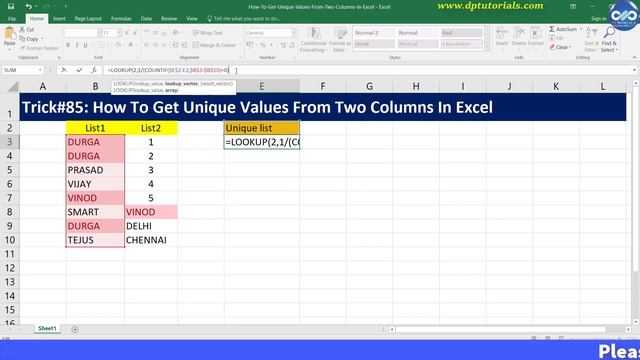Screen dimensions: 640x360
Task: Undo the last action
Action: tap(28, 7)
